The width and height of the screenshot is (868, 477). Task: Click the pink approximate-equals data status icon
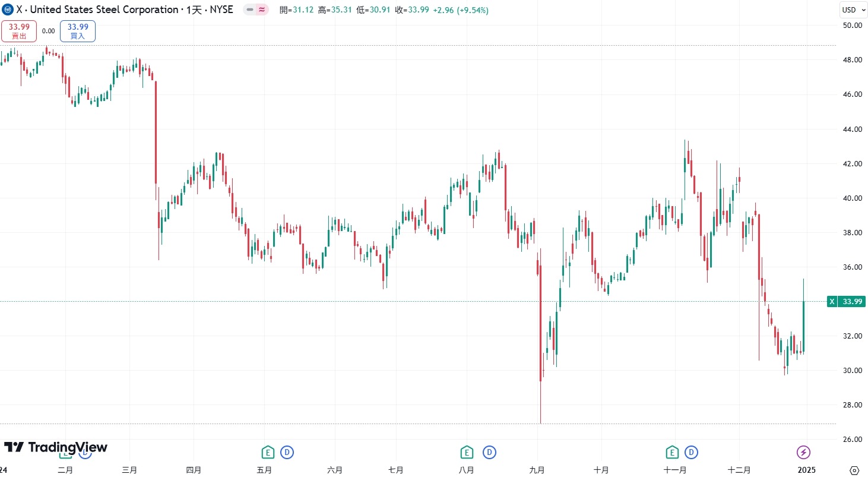pos(261,10)
